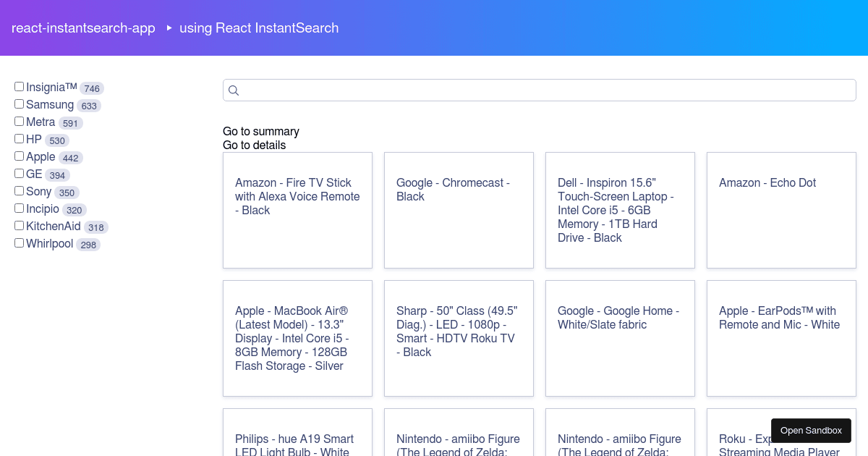Open the Dell Inspiron laptop card
This screenshot has width=868, height=456.
(620, 210)
